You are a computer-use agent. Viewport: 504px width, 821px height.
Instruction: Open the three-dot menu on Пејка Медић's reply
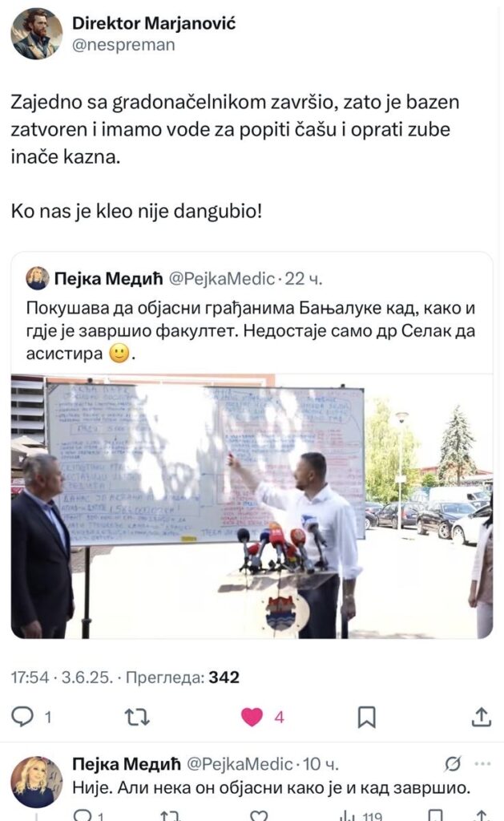(x=482, y=764)
